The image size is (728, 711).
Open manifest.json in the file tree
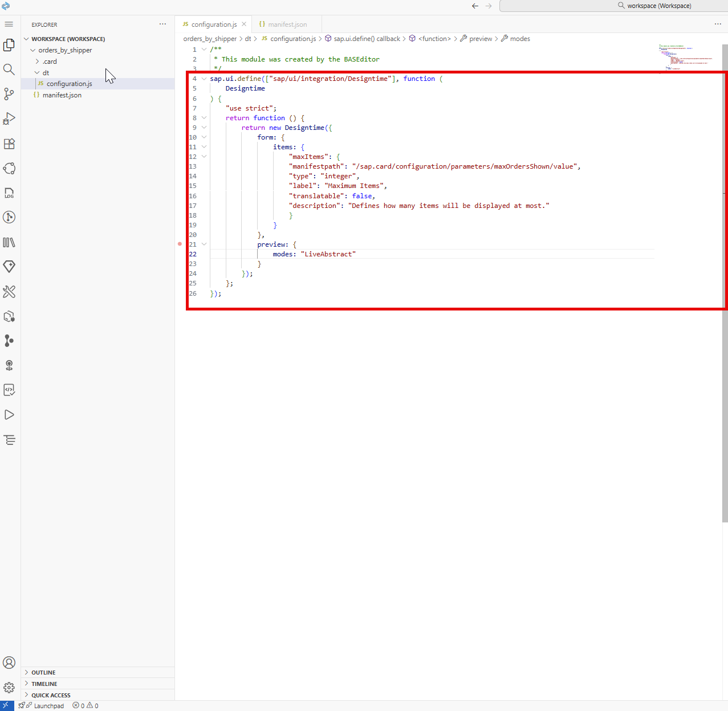coord(97,95)
